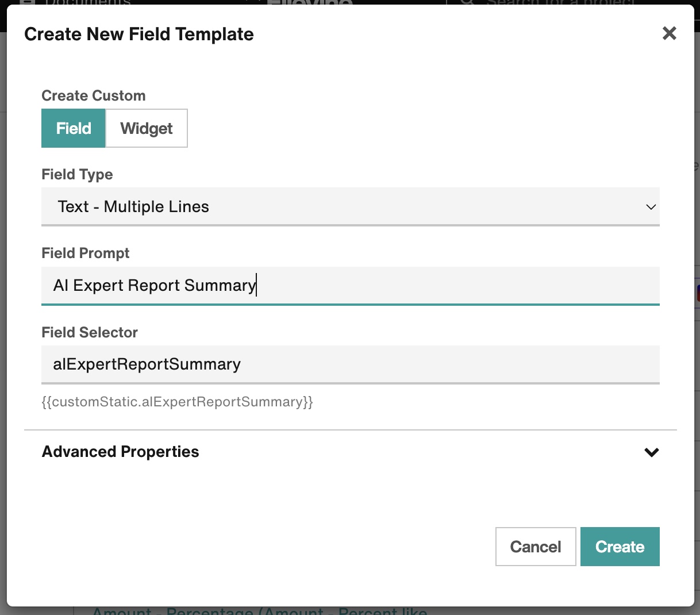Focus the Field Selector input aiExpertReportSummary
Viewport: 700px width, 615px height.
pyautogui.click(x=350, y=364)
